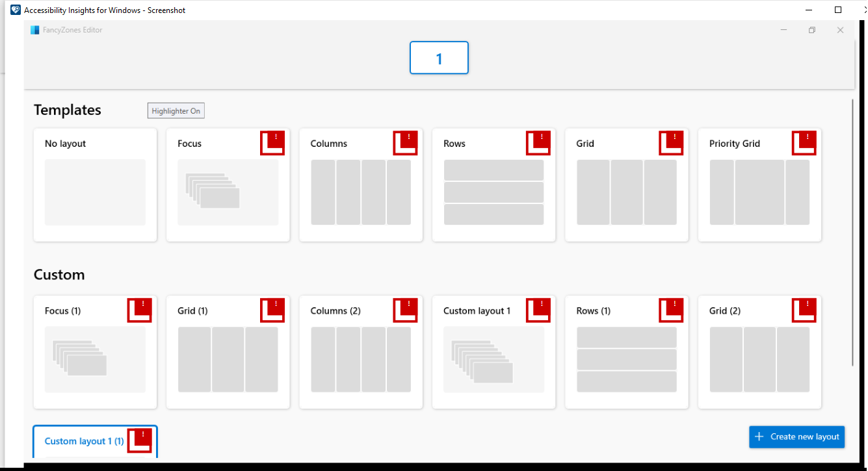Choose the Rows (1) custom layout
This screenshot has height=471, width=868.
tap(627, 352)
